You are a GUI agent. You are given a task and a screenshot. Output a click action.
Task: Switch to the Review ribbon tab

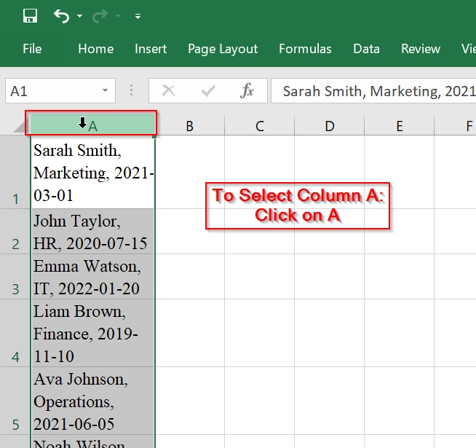(421, 49)
